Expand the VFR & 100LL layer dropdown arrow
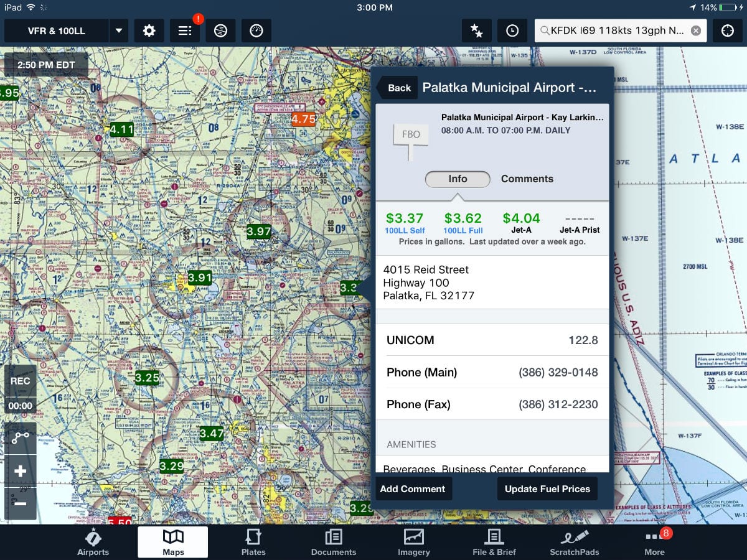Image resolution: width=747 pixels, height=560 pixels. coord(119,30)
